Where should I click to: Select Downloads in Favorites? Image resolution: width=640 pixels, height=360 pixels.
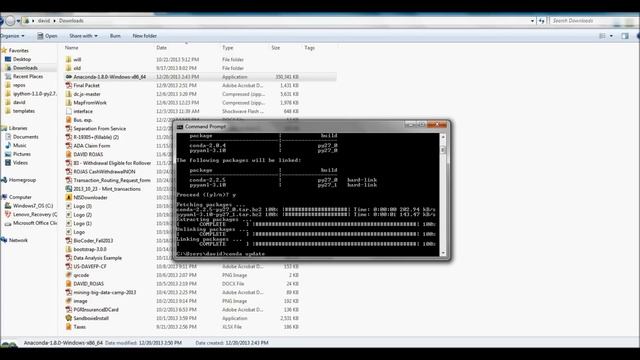(x=25, y=68)
